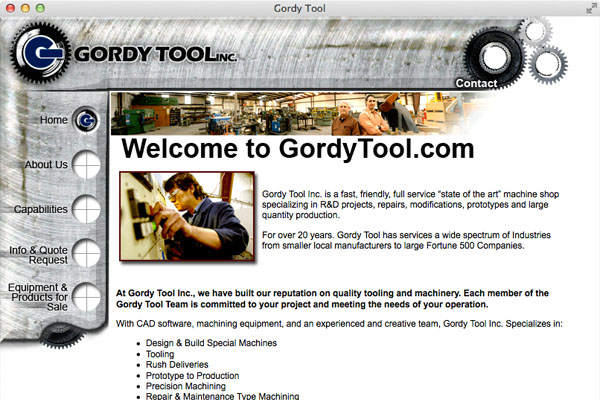Click the Welcome to GordyTool.com heading
Image resolution: width=600 pixels, height=400 pixels.
tap(298, 149)
